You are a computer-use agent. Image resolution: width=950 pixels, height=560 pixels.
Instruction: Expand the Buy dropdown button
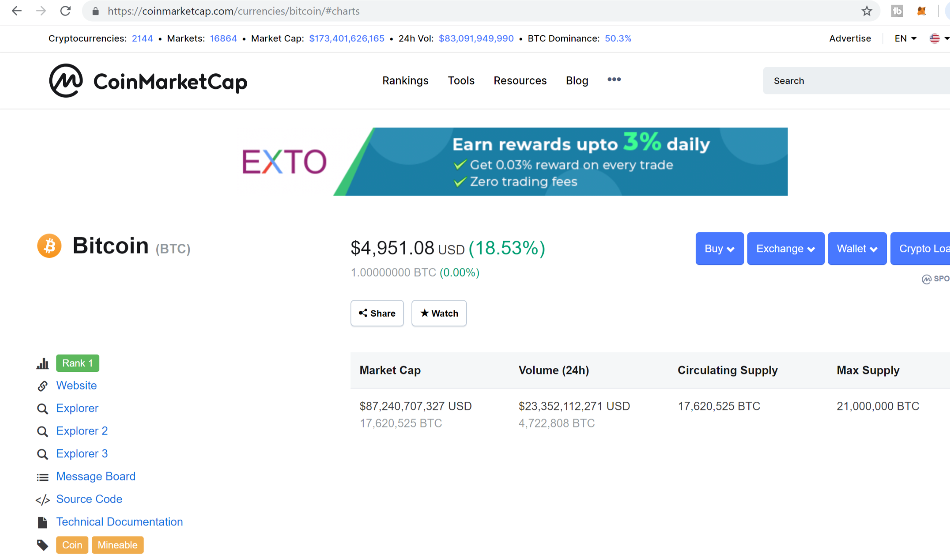point(719,248)
